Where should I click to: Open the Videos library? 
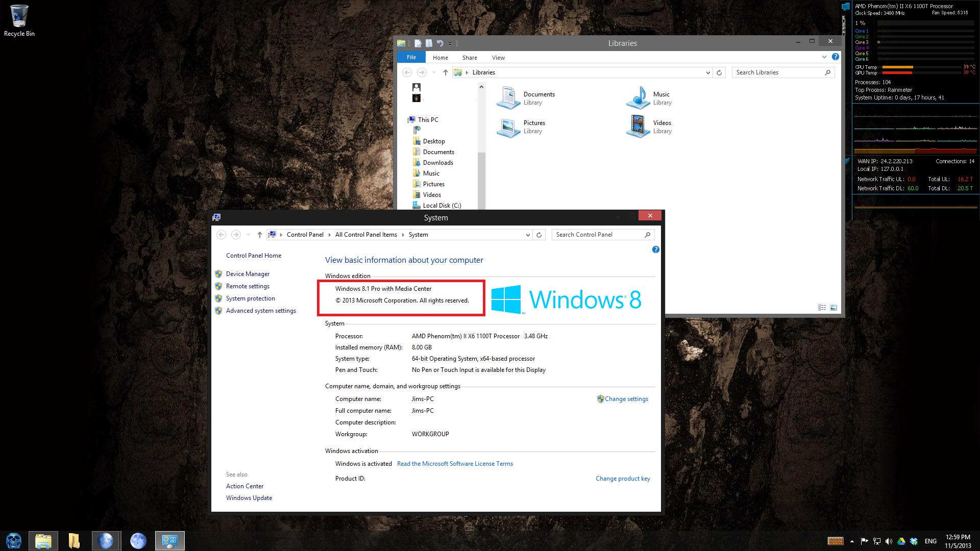(649, 127)
